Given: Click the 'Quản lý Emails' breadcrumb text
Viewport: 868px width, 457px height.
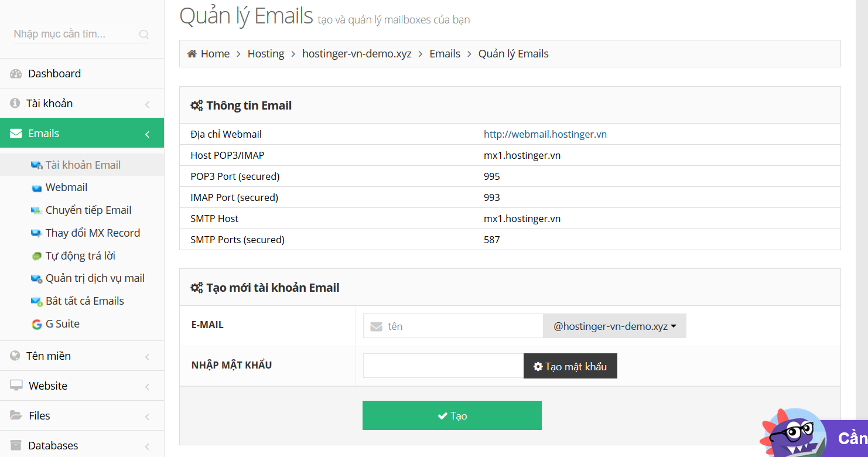Looking at the screenshot, I should click(514, 54).
